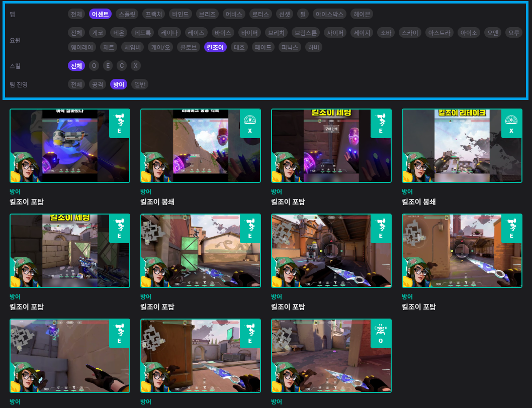The width and height of the screenshot is (532, 408).
Task: Switch to the X skill filter
Action: (x=136, y=65)
